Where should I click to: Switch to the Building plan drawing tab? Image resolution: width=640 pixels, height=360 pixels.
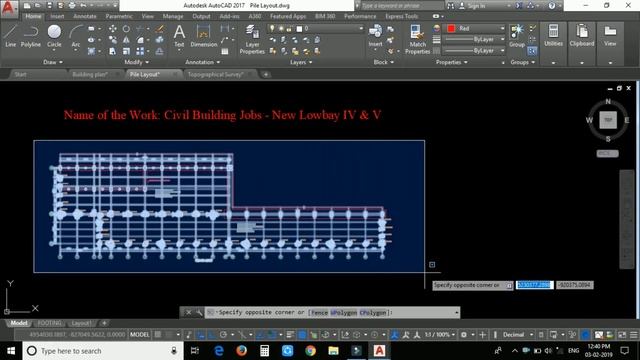click(x=90, y=75)
